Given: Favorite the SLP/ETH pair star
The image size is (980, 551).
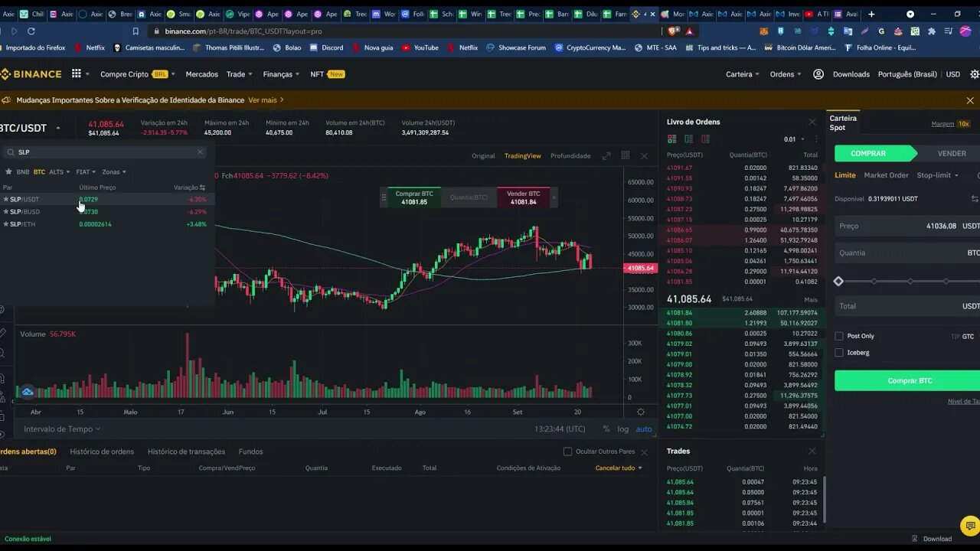Looking at the screenshot, I should pyautogui.click(x=6, y=223).
